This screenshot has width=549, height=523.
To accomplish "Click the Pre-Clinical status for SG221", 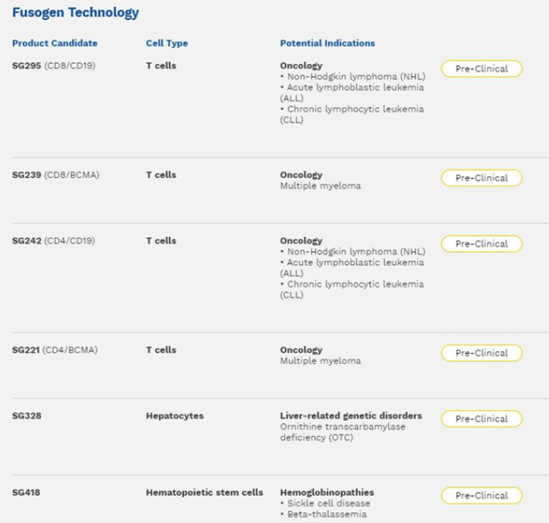I will [x=482, y=353].
